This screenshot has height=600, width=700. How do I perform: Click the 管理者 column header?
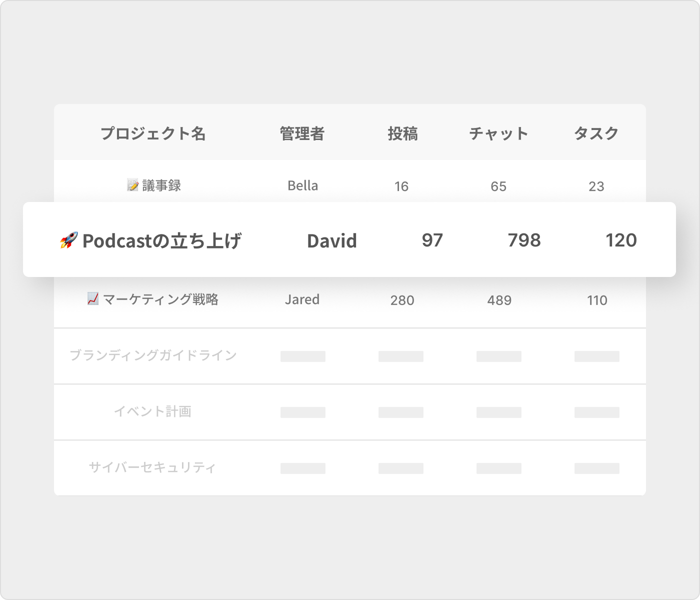tap(302, 133)
